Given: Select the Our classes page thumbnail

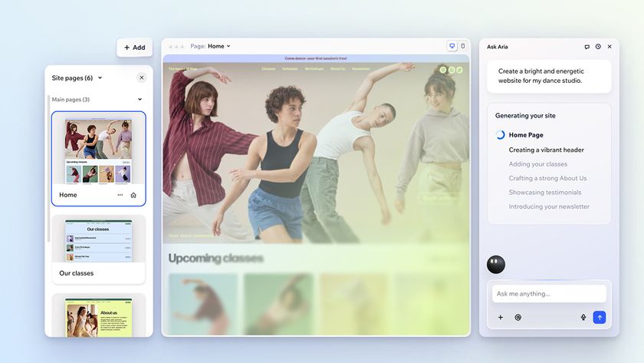Looking at the screenshot, I should coord(99,241).
